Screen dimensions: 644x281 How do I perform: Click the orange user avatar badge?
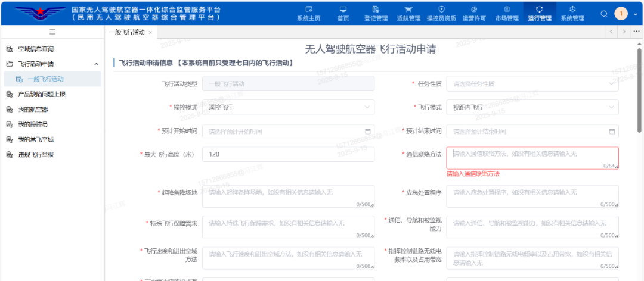click(621, 14)
